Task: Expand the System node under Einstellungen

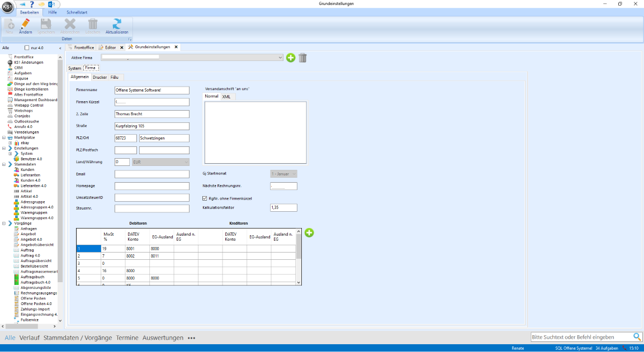Action: pyautogui.click(x=10, y=154)
